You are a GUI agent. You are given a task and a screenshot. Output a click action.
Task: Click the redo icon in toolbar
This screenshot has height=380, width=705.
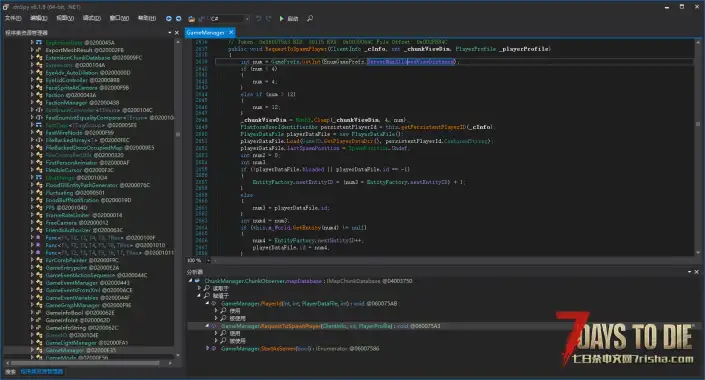(268, 18)
